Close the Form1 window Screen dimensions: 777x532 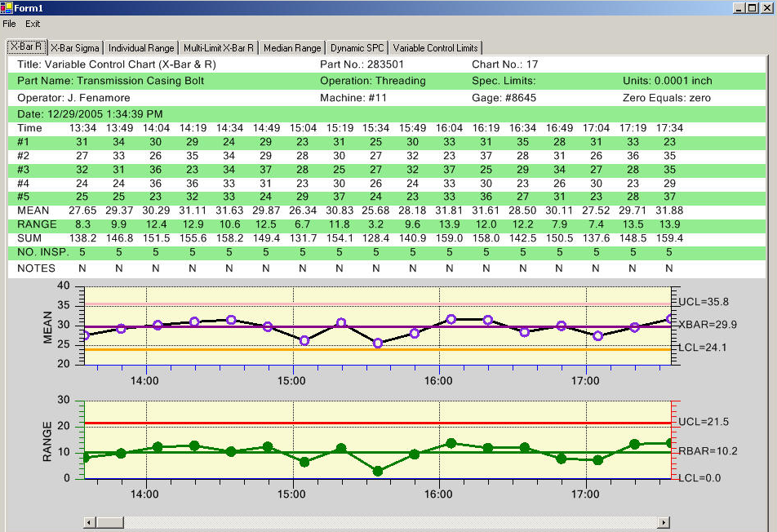point(766,7)
